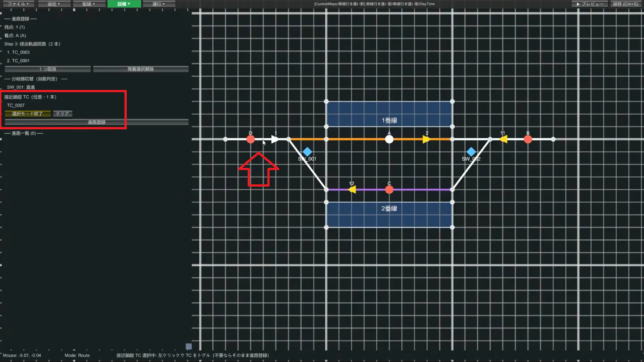Image resolution: width=644 pixels, height=362 pixels.
Task: Click the 進路登録 section header
Action: pyautogui.click(x=21, y=19)
